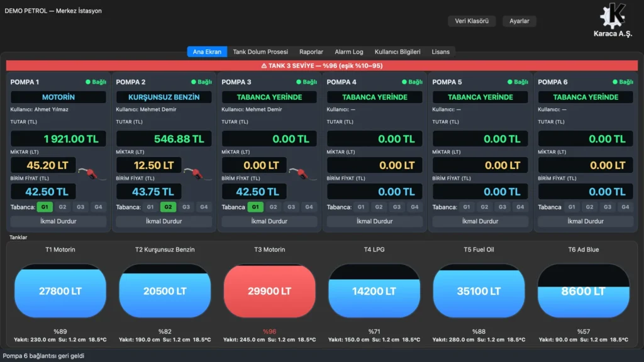644x362 pixels.
Task: Toggle nozzle G2 on Pompa 1
Action: [62, 207]
